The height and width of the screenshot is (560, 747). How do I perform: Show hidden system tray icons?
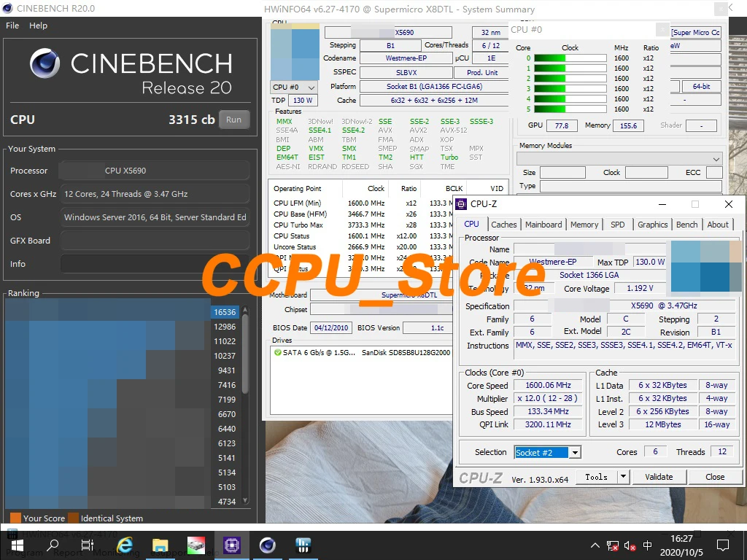(595, 545)
